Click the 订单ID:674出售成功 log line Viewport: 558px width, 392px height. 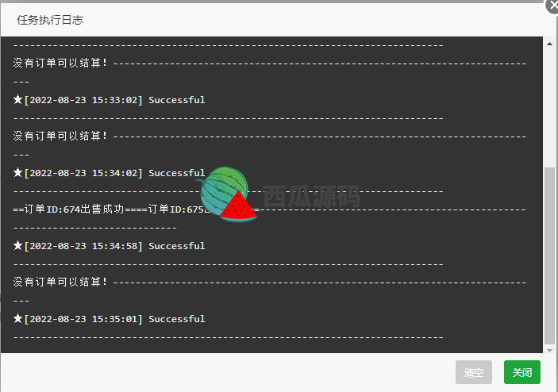tap(69, 209)
